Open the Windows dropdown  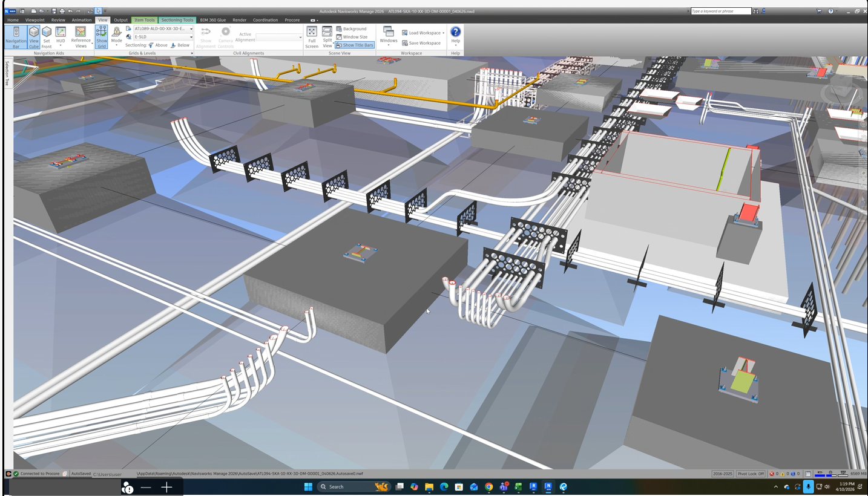coord(389,37)
